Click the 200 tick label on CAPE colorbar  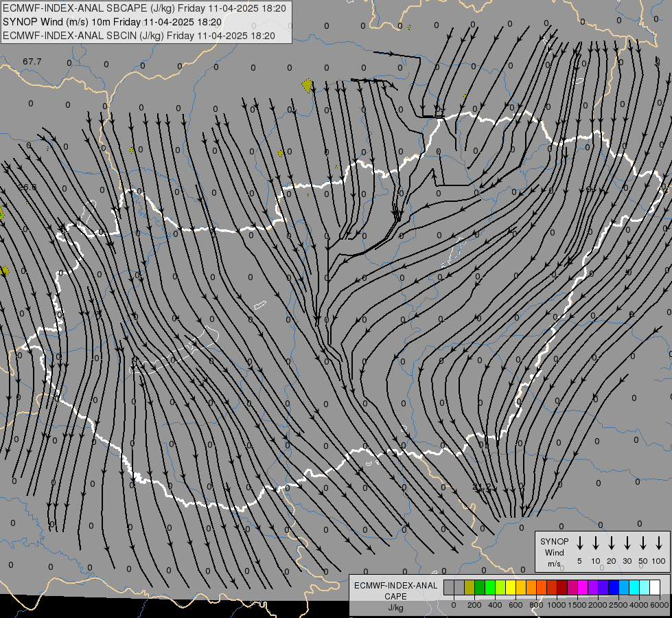tap(474, 605)
